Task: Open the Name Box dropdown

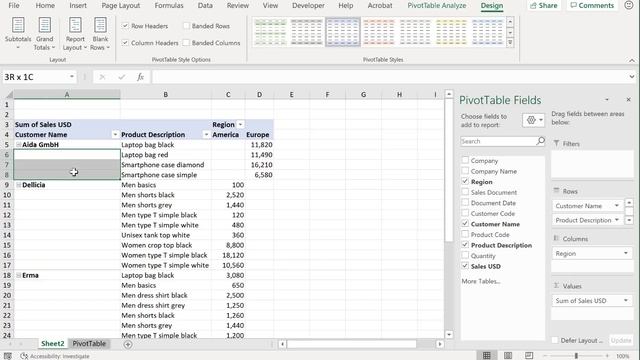Action: click(72, 77)
